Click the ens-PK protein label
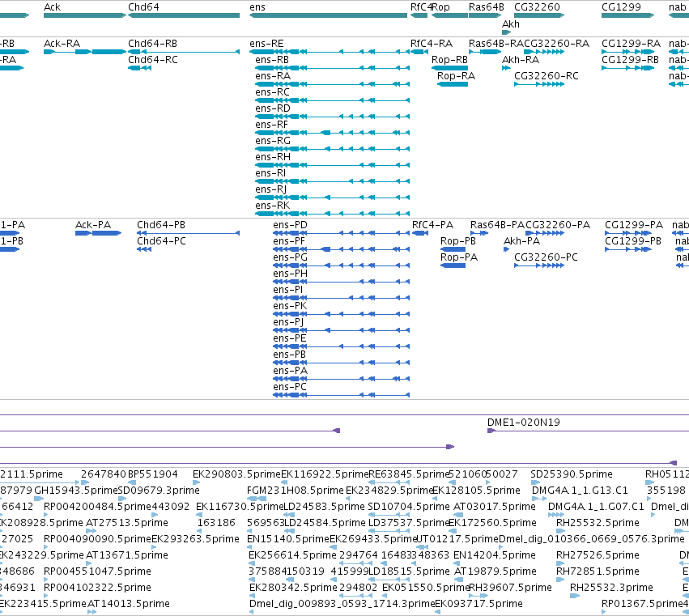Viewport: 689px width, 616px height. click(x=290, y=306)
